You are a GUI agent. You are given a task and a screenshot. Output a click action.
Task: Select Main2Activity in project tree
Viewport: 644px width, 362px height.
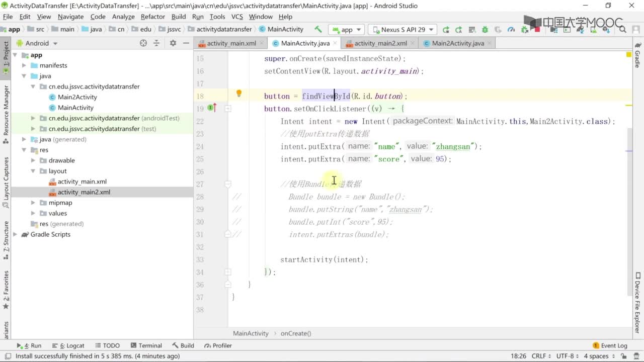click(77, 97)
